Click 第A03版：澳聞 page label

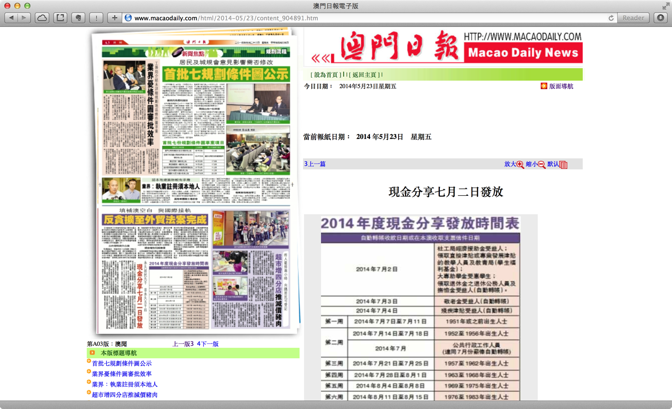tap(107, 344)
